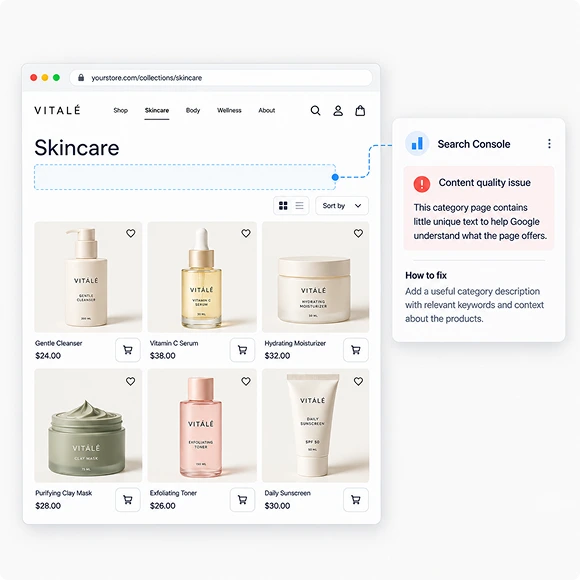The height and width of the screenshot is (580, 580).
Task: Click the green browser window button
Action: tap(56, 77)
